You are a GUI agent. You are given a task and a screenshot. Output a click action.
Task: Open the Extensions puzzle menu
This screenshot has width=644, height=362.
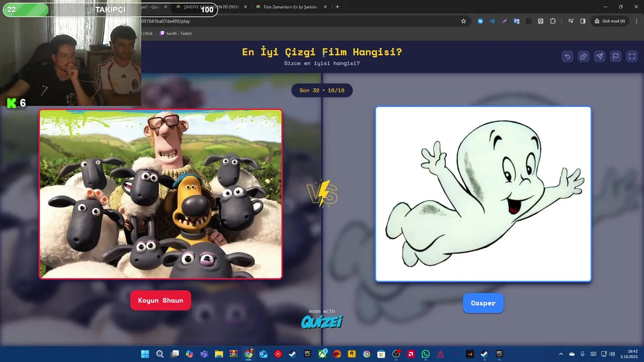(x=553, y=21)
